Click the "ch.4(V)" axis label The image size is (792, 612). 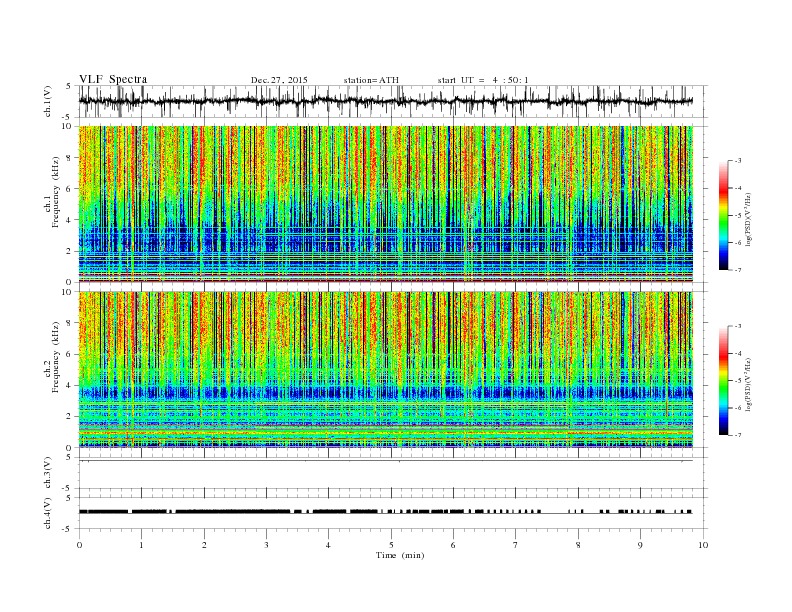pyautogui.click(x=48, y=514)
